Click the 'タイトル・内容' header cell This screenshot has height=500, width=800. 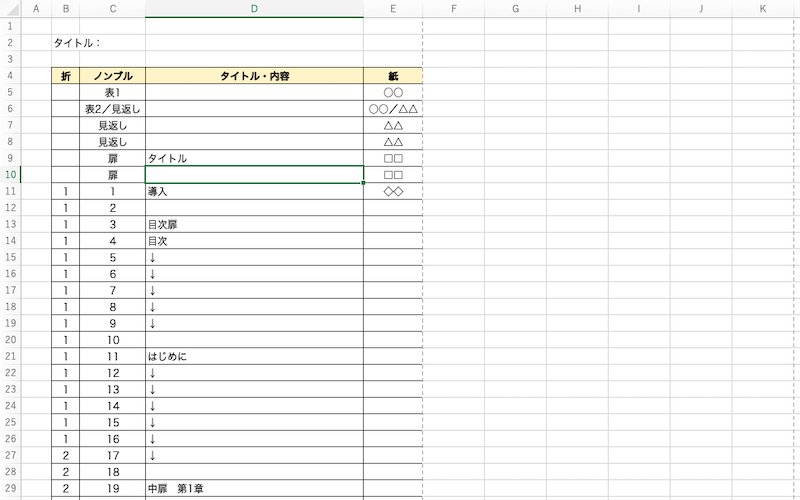(254, 76)
